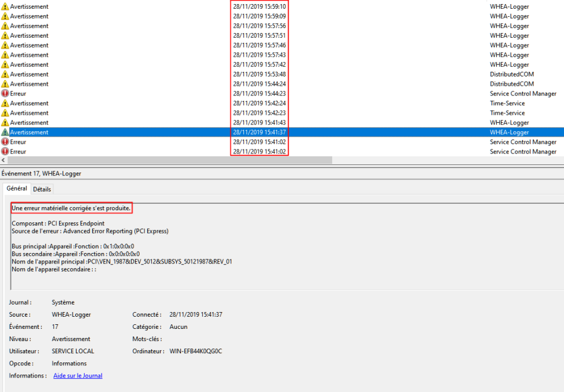Viewport: 564px width, 392px height.
Task: Click the 'Bus secondaire' 0x0:0x0:0x0 line
Action: [75, 254]
